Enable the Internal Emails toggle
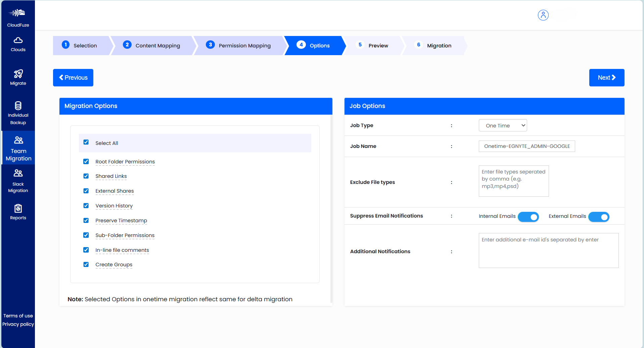 pyautogui.click(x=528, y=217)
